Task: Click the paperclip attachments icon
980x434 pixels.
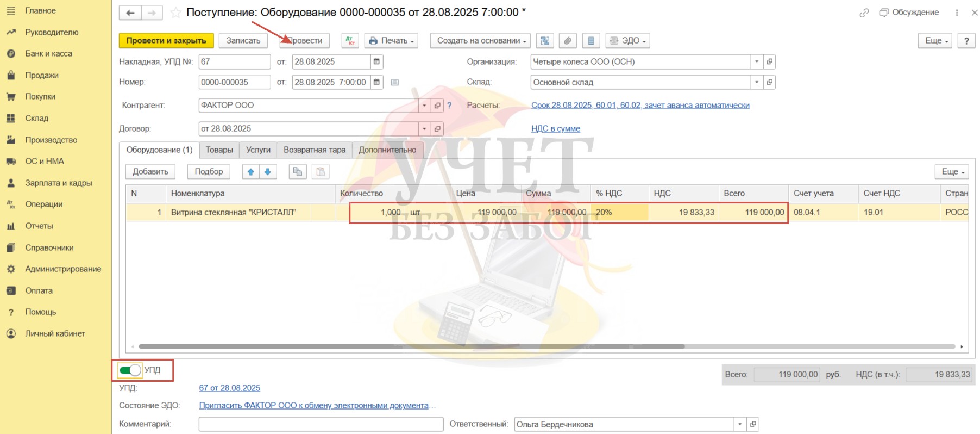Action: click(568, 41)
